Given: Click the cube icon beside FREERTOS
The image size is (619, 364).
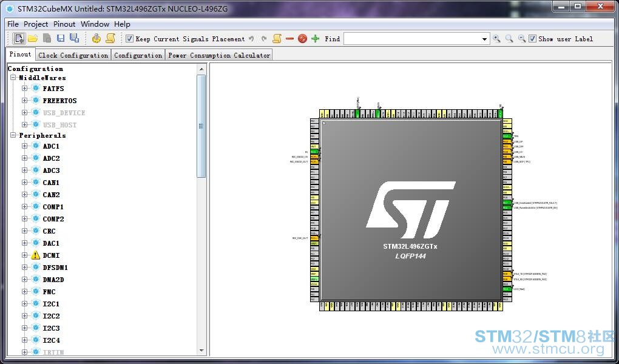Looking at the screenshot, I should point(36,100).
